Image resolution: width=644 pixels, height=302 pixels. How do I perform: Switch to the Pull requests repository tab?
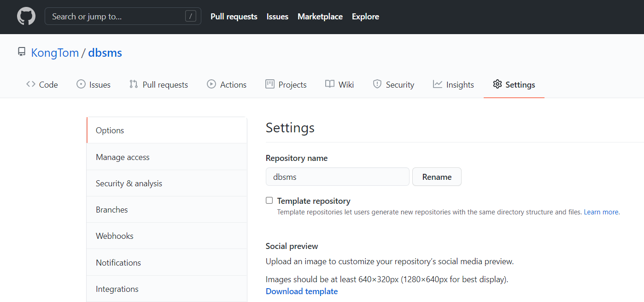[x=158, y=84]
